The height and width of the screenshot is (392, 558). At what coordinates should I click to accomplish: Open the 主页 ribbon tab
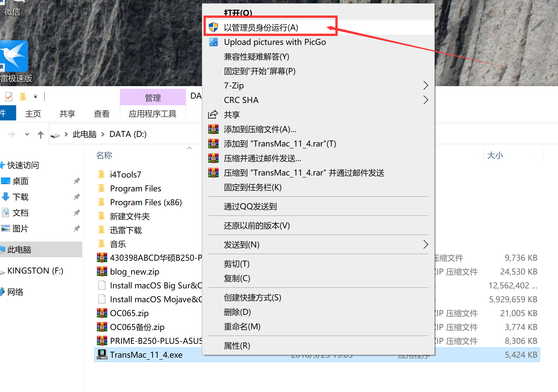pos(33,114)
